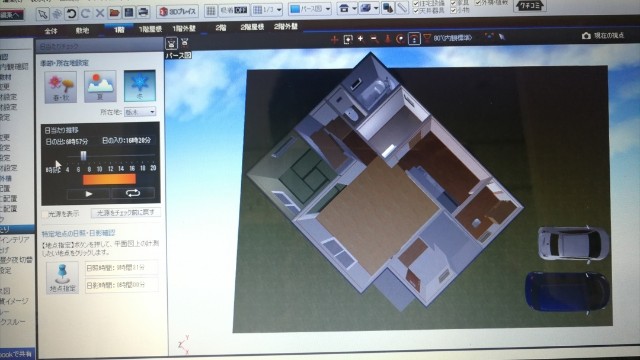This screenshot has height=360, width=640.
Task: Choose the spring/autumn season icon
Action: [x=61, y=87]
